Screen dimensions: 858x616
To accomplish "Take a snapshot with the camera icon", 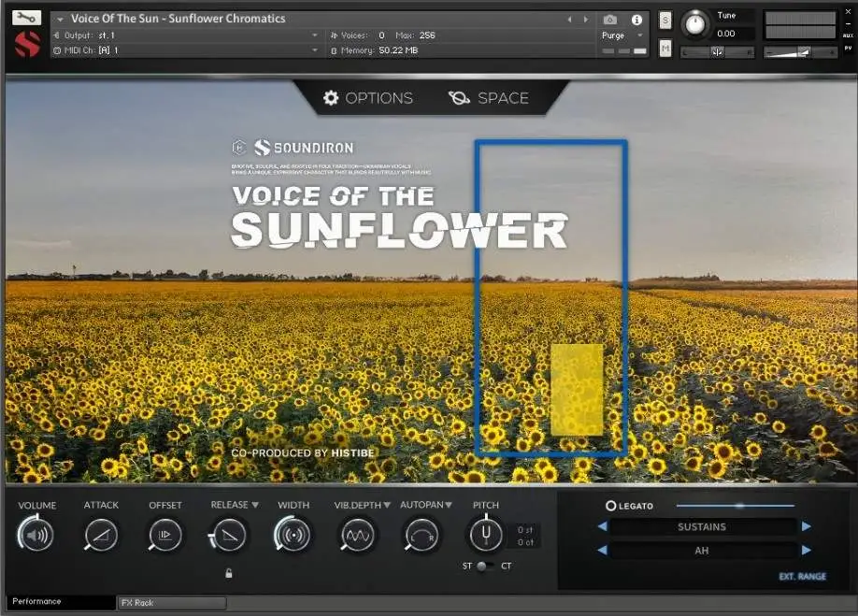I will tap(610, 20).
